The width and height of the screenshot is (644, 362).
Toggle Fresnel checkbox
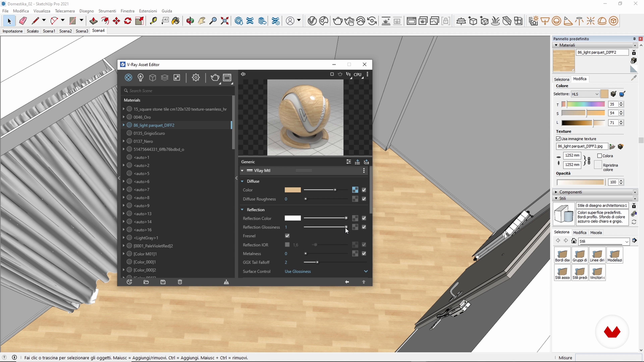pyautogui.click(x=287, y=236)
